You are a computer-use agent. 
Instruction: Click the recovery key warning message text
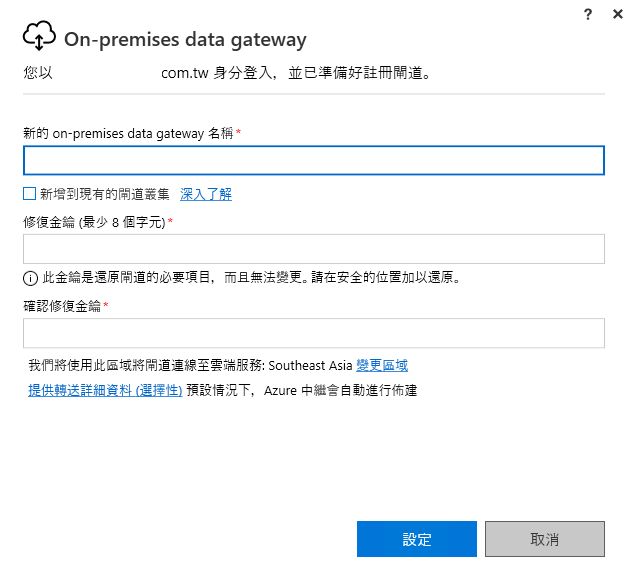250,277
